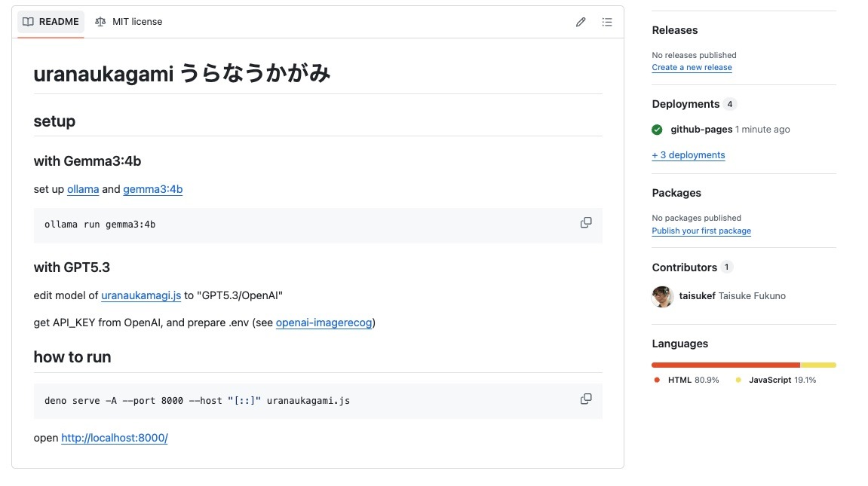This screenshot has height=486, width=868.
Task: Open the README outline list icon
Action: tap(607, 22)
